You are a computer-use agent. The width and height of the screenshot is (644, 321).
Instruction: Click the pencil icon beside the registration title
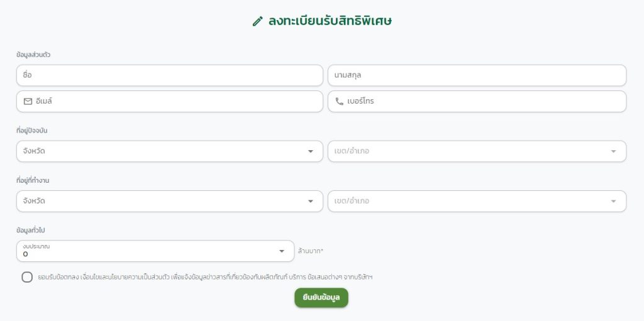pos(257,21)
